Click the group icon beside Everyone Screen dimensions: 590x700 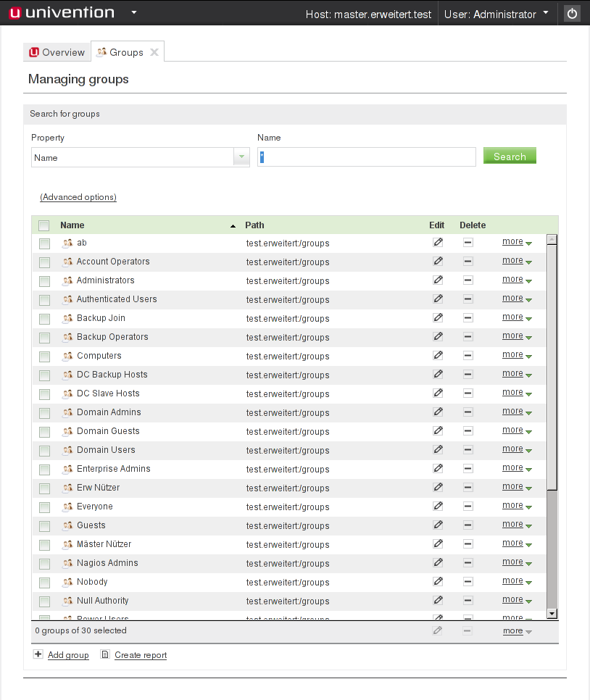pyautogui.click(x=67, y=507)
